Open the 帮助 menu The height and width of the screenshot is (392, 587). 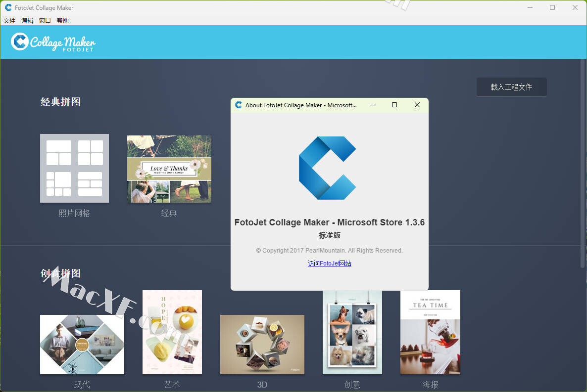click(63, 21)
